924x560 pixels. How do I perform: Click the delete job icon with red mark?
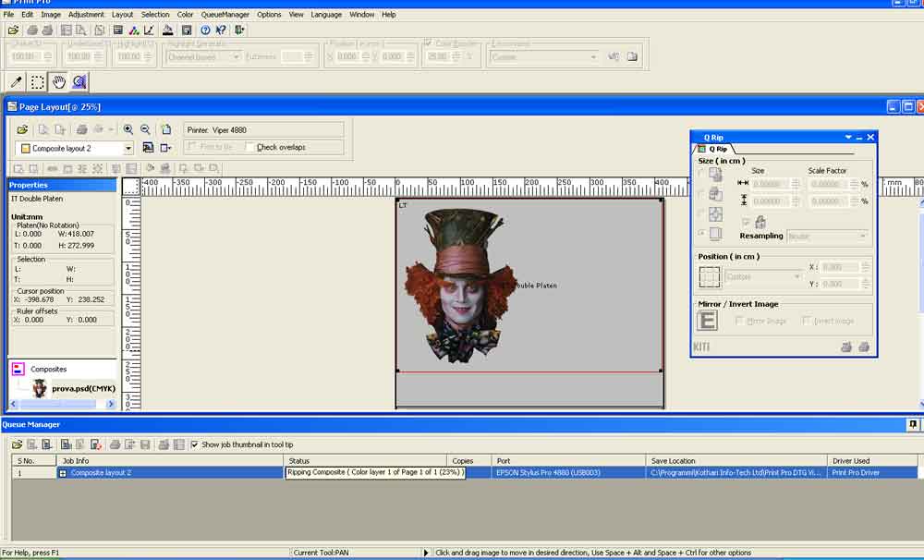[x=96, y=444]
